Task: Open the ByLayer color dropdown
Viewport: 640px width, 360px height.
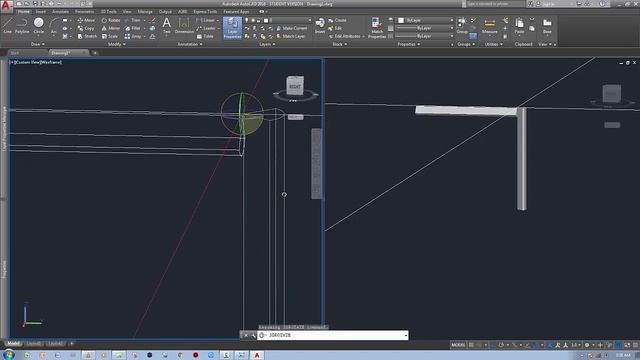Action: click(x=425, y=20)
